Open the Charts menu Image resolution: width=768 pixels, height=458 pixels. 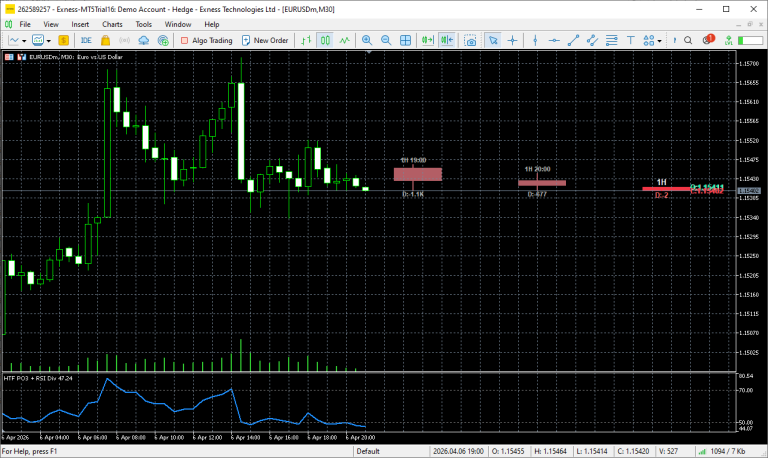point(112,24)
